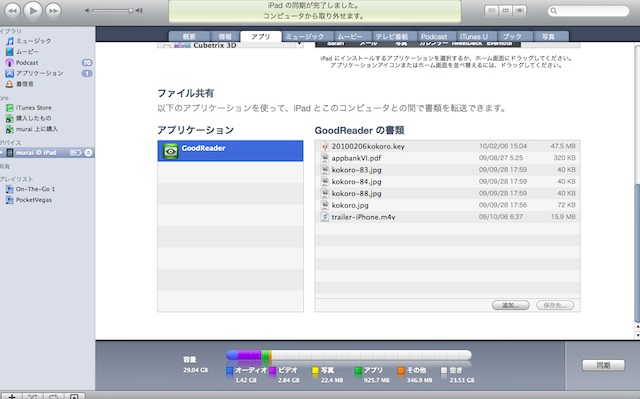Click the 追加 button to add a file
Screen dimensions: 640x399
(511, 305)
